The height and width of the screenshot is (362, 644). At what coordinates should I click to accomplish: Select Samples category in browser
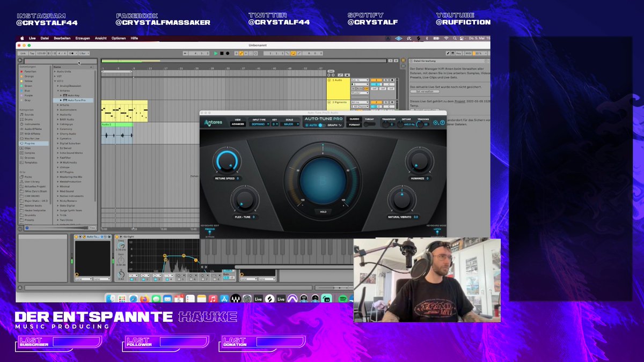(29, 153)
